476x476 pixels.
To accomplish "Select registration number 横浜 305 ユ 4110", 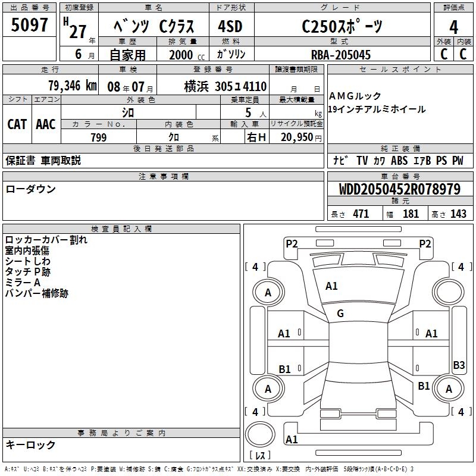I will pyautogui.click(x=226, y=86).
